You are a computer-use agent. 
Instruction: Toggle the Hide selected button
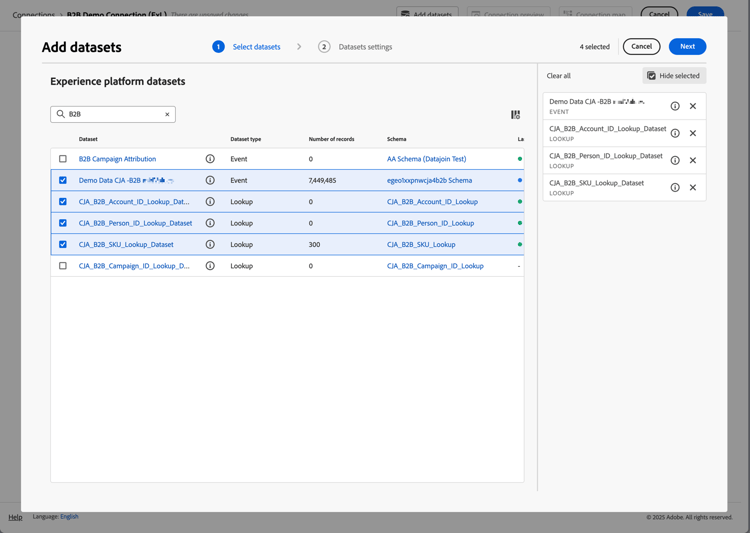pos(674,76)
